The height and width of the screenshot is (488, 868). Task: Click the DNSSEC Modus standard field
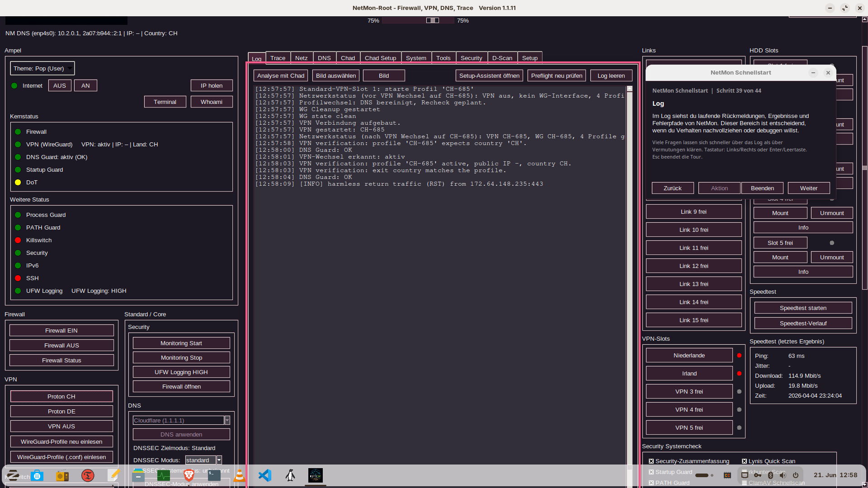[x=201, y=460]
